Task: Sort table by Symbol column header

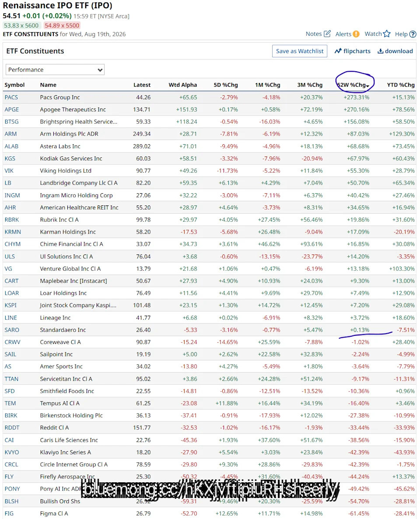Action: pos(14,85)
